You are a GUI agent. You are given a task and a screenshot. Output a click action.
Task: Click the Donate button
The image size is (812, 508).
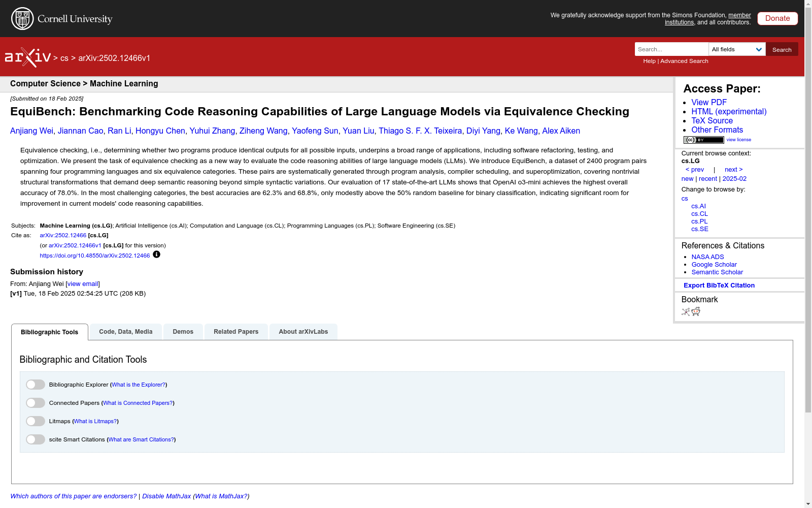tap(777, 18)
